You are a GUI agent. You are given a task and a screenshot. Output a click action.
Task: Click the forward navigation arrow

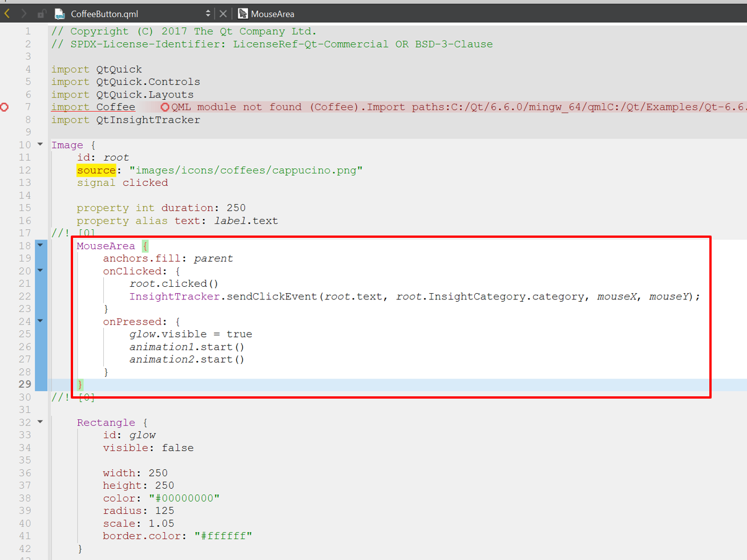(x=24, y=13)
